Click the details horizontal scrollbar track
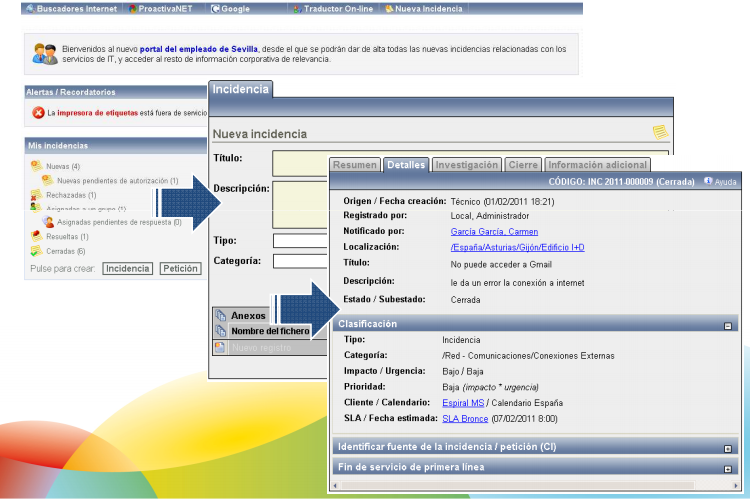This screenshot has width=750, height=499. click(x=518, y=486)
